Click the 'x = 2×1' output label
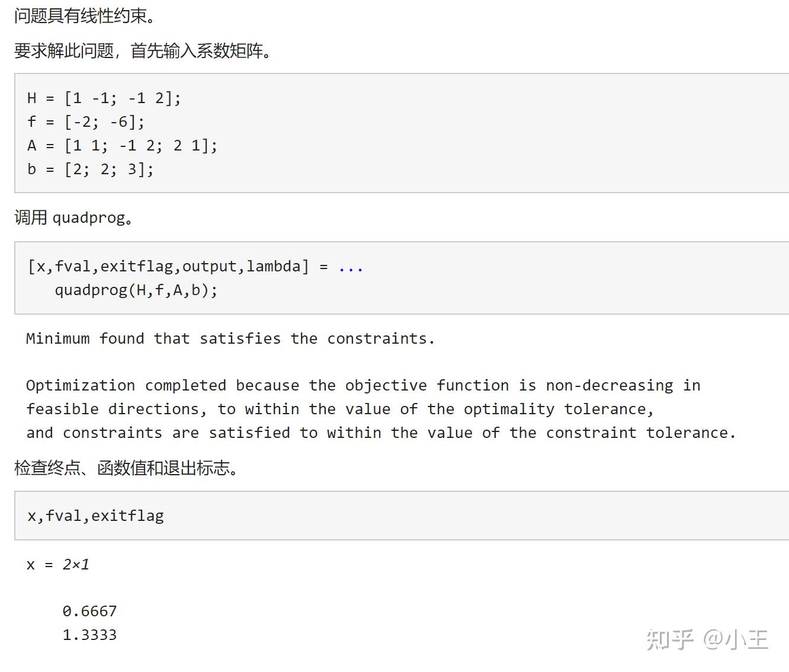The width and height of the screenshot is (789, 672). [58, 564]
